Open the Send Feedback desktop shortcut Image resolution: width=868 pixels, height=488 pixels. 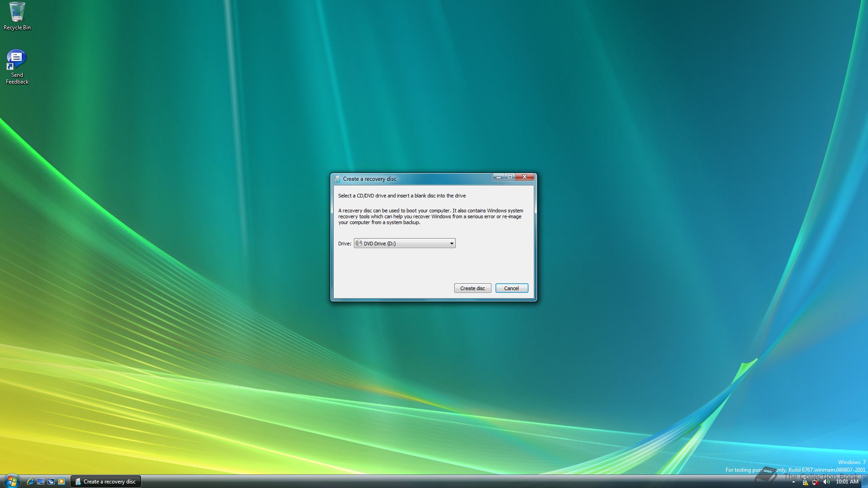point(17,67)
